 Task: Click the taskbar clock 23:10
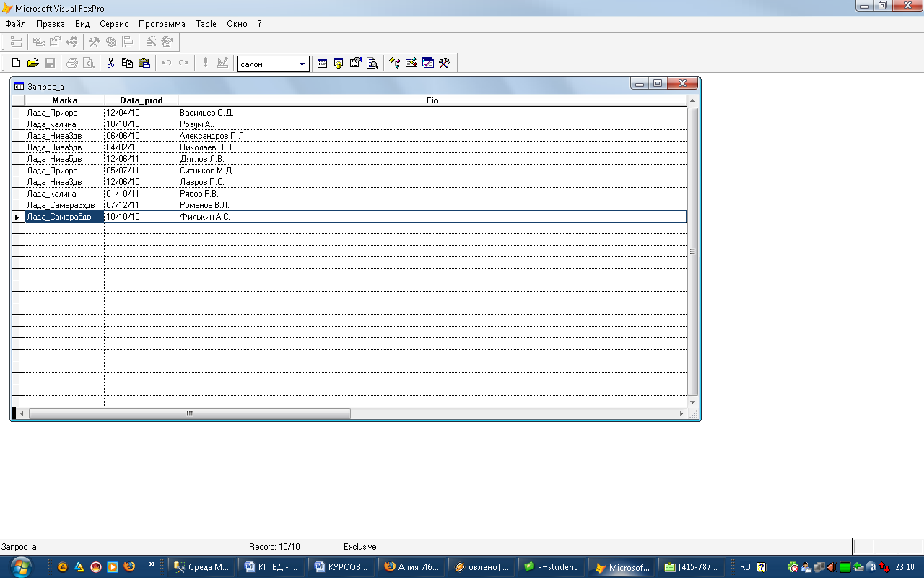click(x=905, y=567)
